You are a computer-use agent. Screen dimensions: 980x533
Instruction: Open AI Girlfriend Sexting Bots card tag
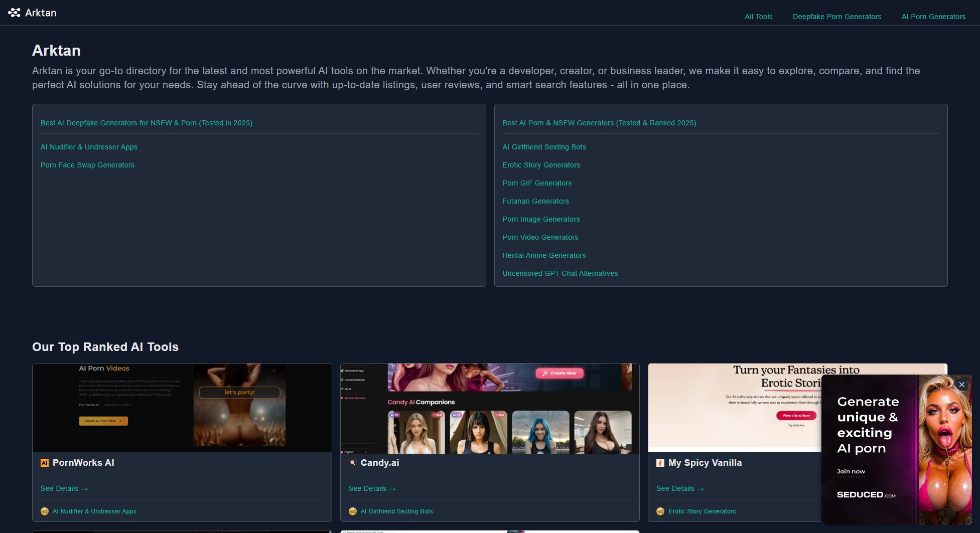tap(396, 511)
